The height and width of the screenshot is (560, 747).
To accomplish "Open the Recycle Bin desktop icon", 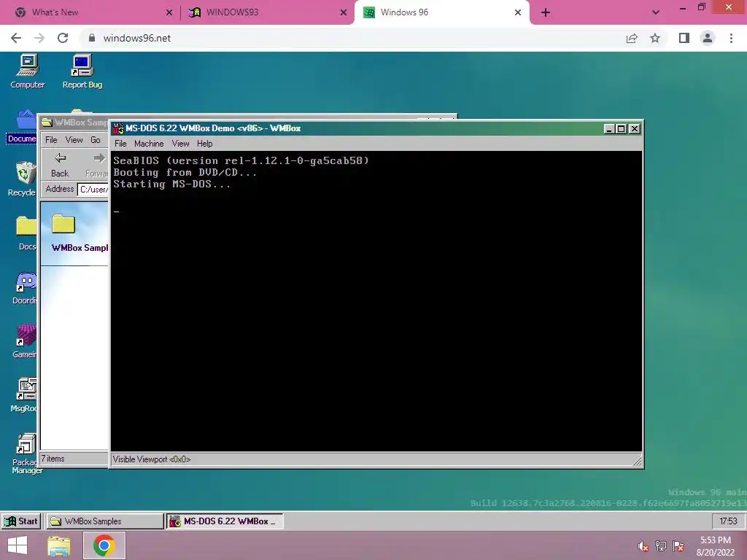I will (22, 179).
